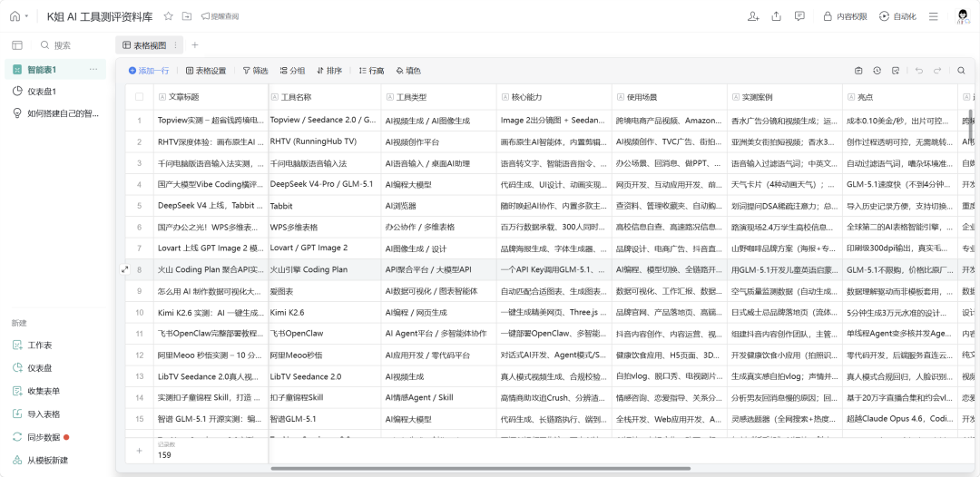This screenshot has height=477, width=980.
Task: Click the clipboard icon in table toolbar
Action: 858,71
